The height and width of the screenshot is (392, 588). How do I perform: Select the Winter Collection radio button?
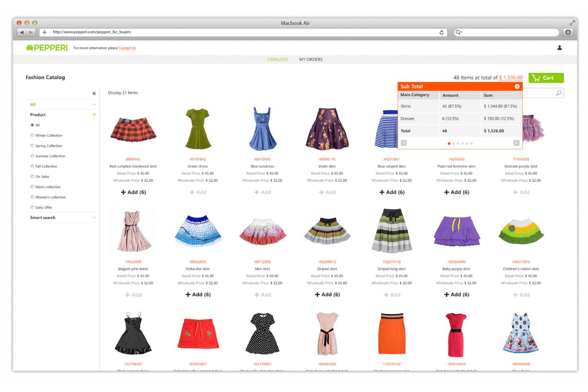pos(33,135)
